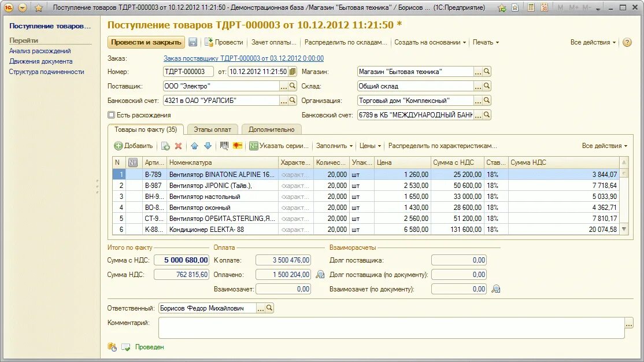Open help with the question mark icon
This screenshot has width=644, height=362.
tap(627, 42)
